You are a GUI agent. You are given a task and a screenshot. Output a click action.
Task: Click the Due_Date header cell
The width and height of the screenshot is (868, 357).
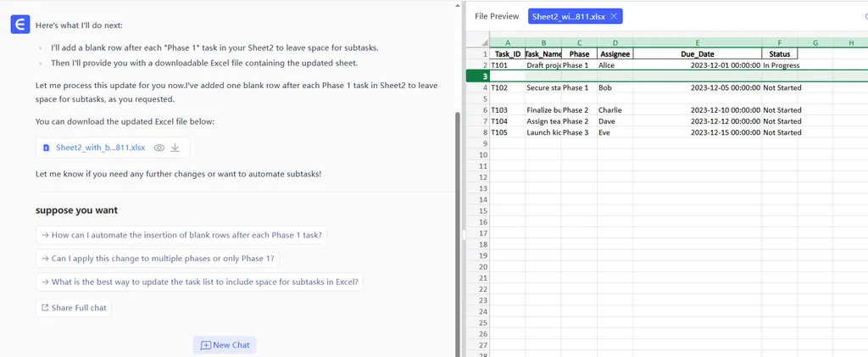[x=697, y=53]
